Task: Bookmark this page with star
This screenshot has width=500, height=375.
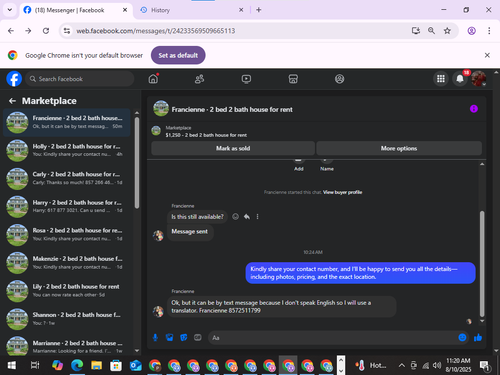Action: point(447,31)
